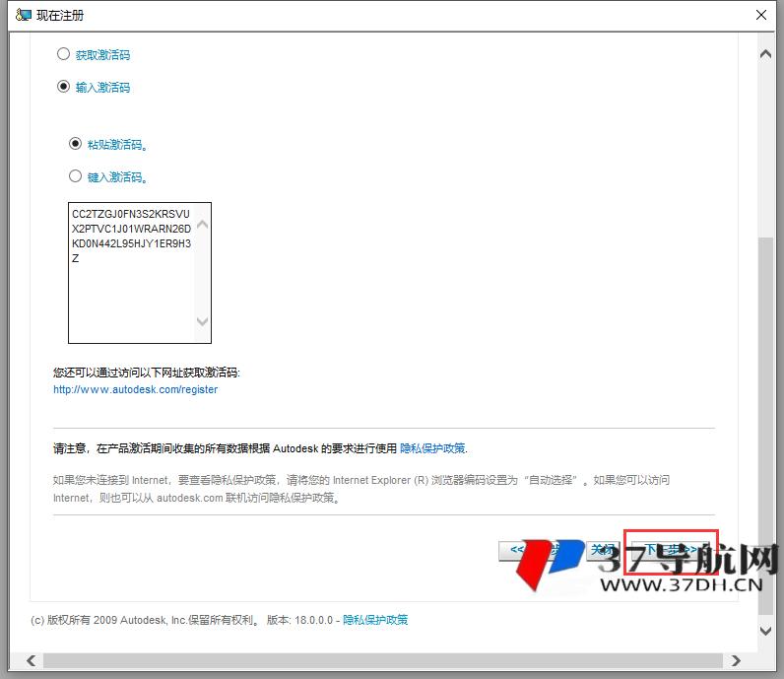Close the 现在注册 window
The width and height of the screenshot is (784, 679).
[x=761, y=15]
